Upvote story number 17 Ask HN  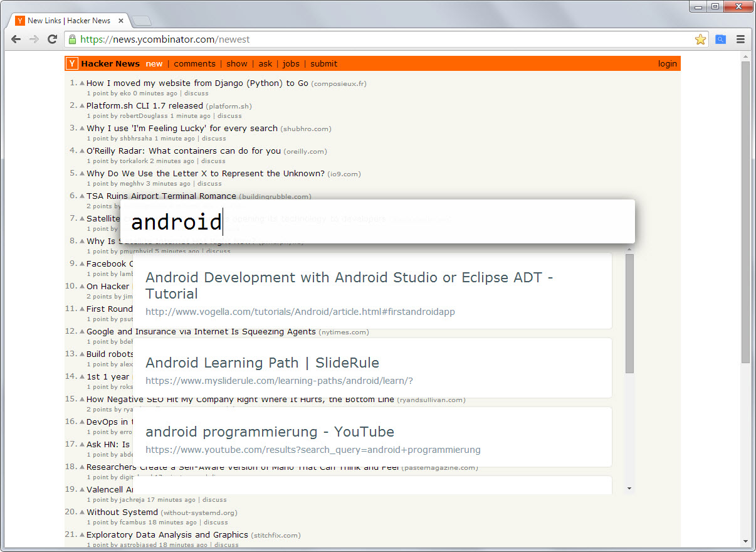81,444
